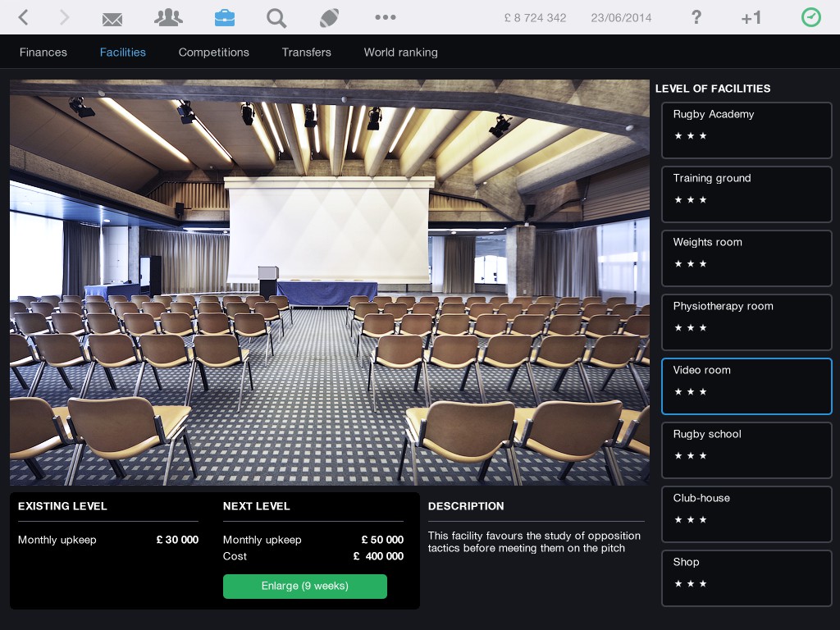Screen dimensions: 840x630
Task: Open the ellipsis more options icon
Action: pos(386,17)
